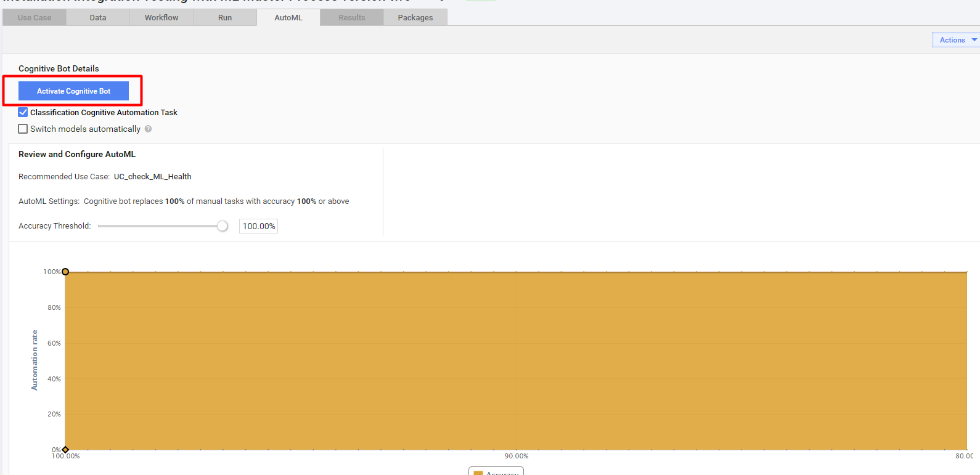The height and width of the screenshot is (475, 980).
Task: Click the 80% y-axis label
Action: [x=54, y=307]
